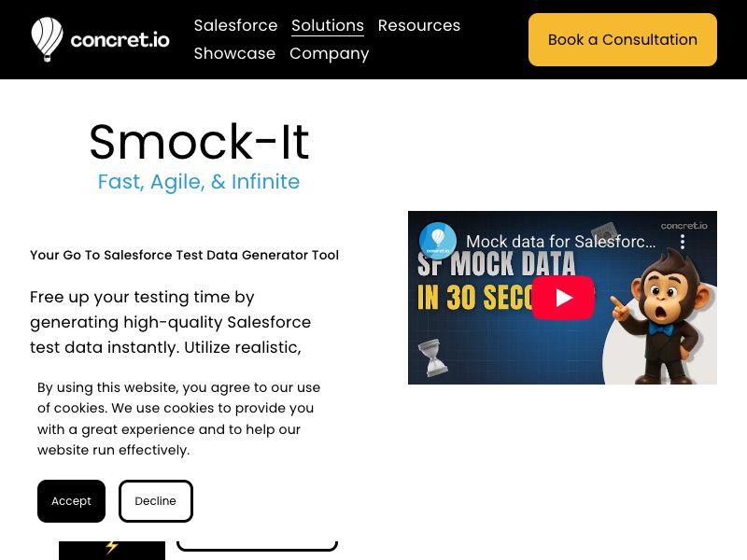The width and height of the screenshot is (747, 560).
Task: Open the Salesforce navigation menu
Action: point(235,25)
